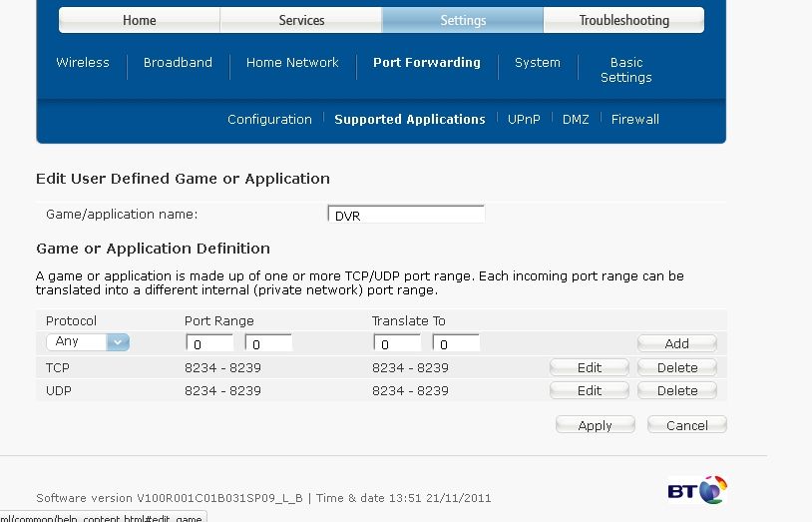Viewport: 812px width, 522px height.
Task: Select the TCP protocol cell
Action: (58, 367)
